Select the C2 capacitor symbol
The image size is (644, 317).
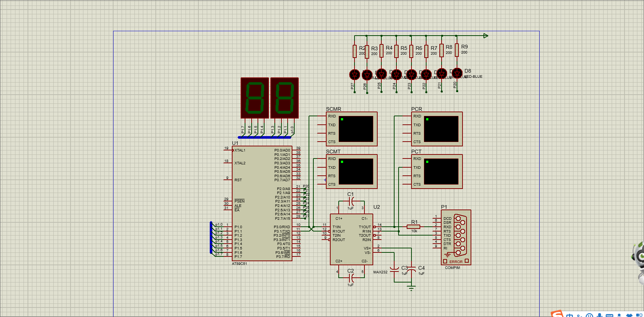point(352,278)
